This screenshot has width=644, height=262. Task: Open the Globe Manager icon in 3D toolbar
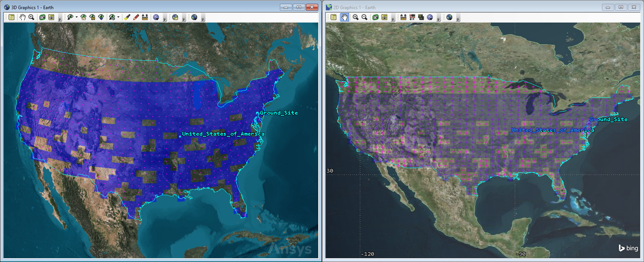pos(156,17)
